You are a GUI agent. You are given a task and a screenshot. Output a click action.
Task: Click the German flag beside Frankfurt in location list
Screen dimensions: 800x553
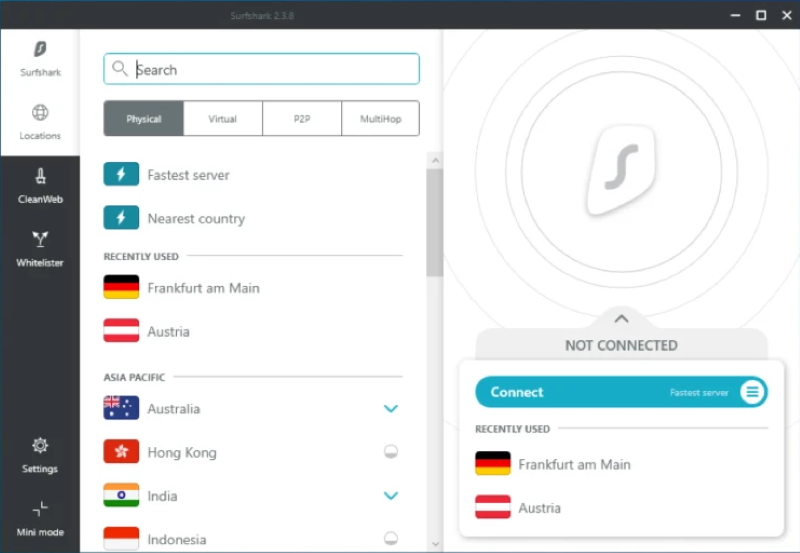(x=121, y=287)
